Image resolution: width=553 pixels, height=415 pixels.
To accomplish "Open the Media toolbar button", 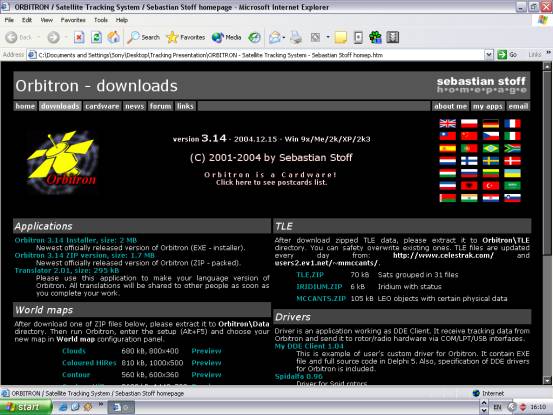I will click(226, 37).
